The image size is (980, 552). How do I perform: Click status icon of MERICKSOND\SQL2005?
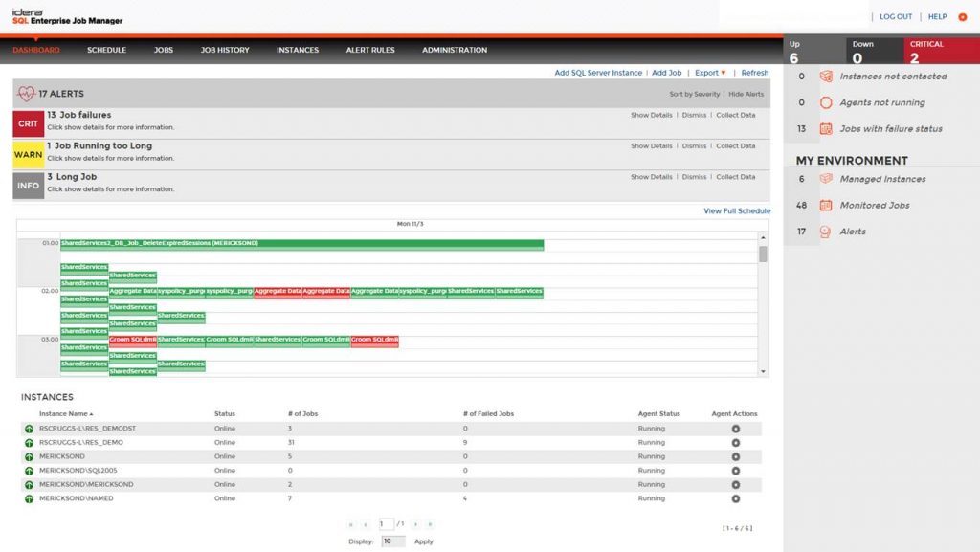pyautogui.click(x=29, y=471)
